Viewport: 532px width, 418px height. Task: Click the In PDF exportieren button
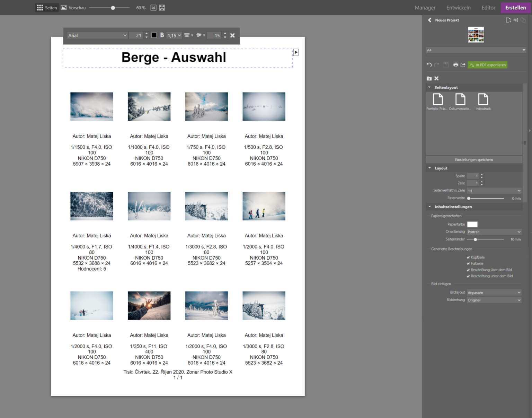(487, 65)
